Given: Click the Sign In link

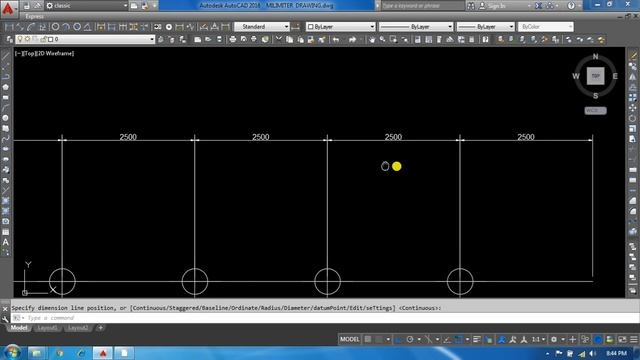Looking at the screenshot, I should [x=497, y=6].
